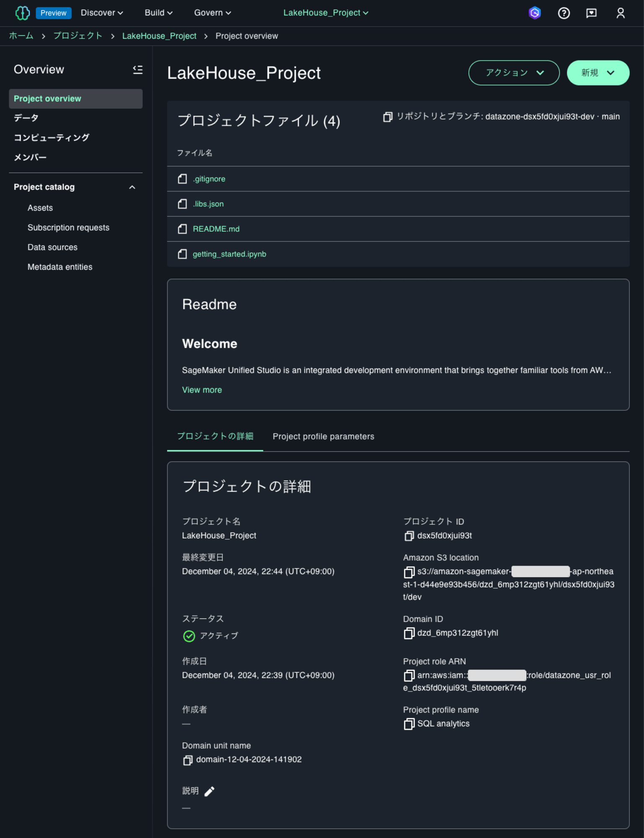Click the file icon beside getting_started.ipynb
The height and width of the screenshot is (838, 644).
click(182, 254)
